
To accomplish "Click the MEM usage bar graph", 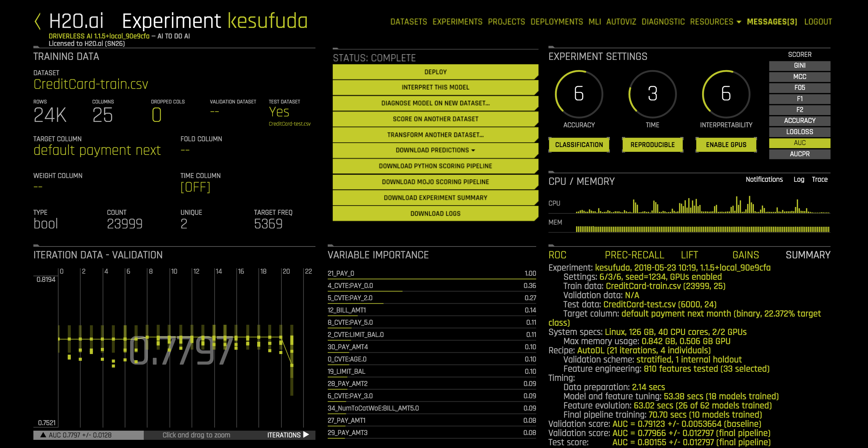I will click(702, 229).
